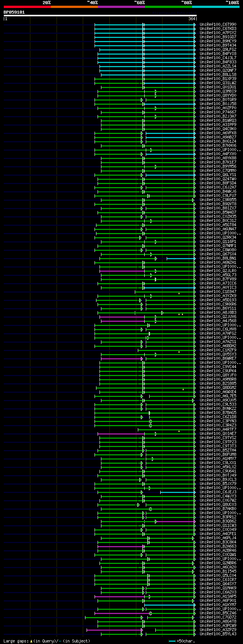Viewport: 243px width, 644px height.
Task: Select hit label UniRef100_A0YIC3
Action: click(218, 287)
